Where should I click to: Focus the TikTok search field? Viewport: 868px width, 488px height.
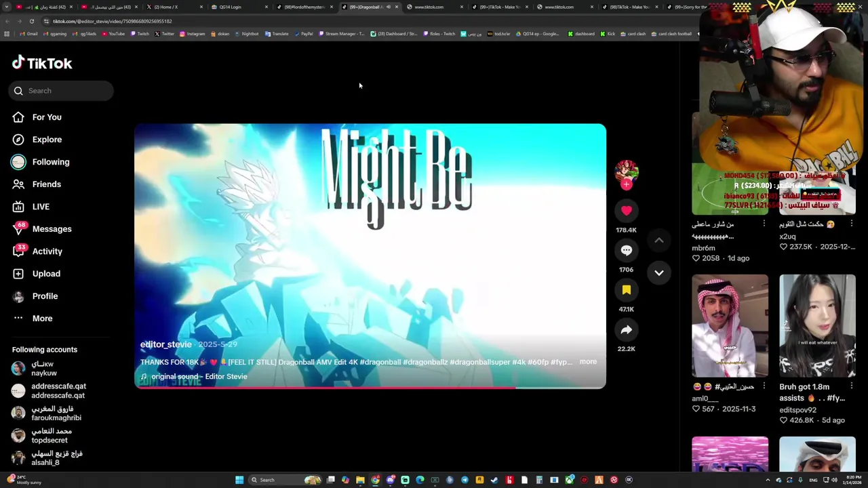(x=61, y=91)
